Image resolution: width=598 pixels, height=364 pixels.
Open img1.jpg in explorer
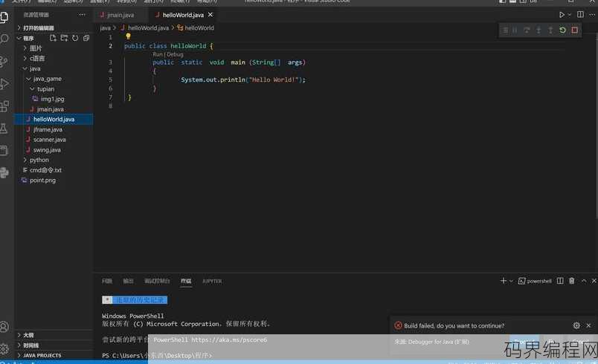55,99
